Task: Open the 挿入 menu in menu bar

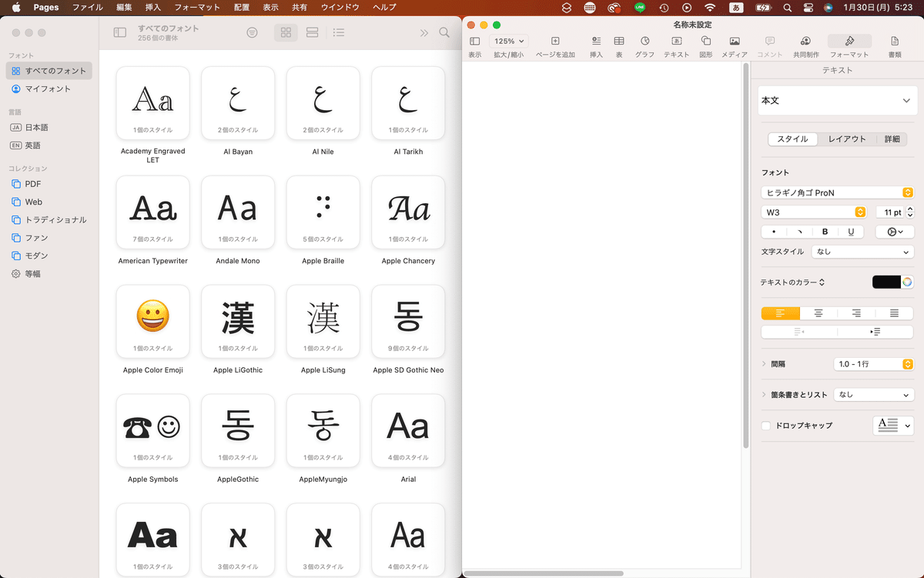Action: pos(153,8)
